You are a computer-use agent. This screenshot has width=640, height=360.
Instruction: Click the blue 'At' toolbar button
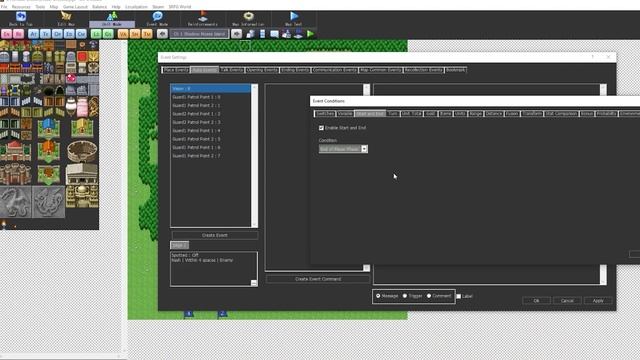[x=33, y=34]
